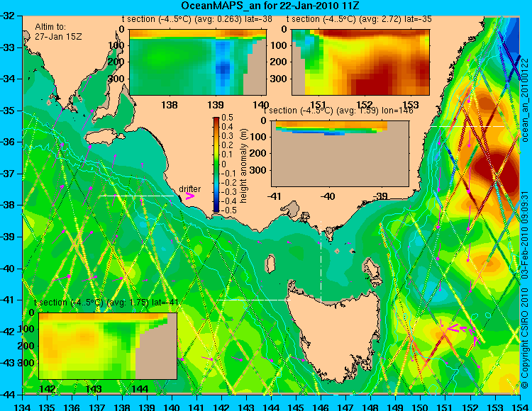Viewport: 532px width, 411px height.
Task: Click the white dashed section line at latitude -35
Action: (x=467, y=126)
